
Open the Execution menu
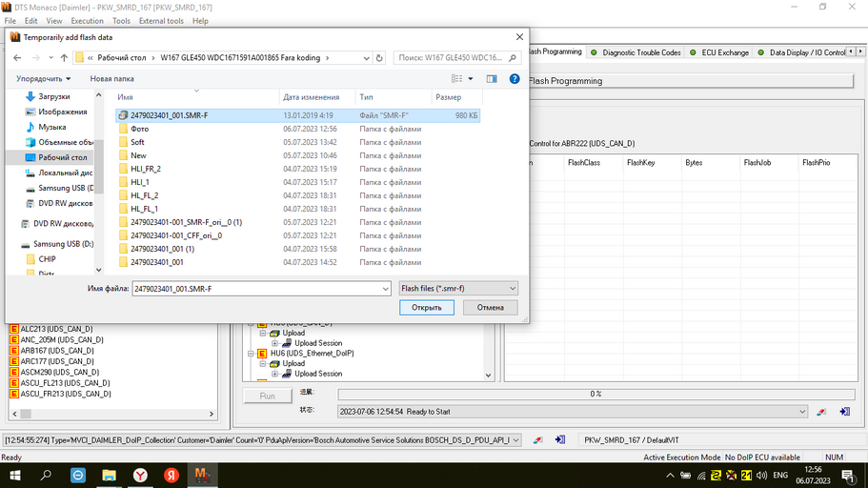[87, 21]
